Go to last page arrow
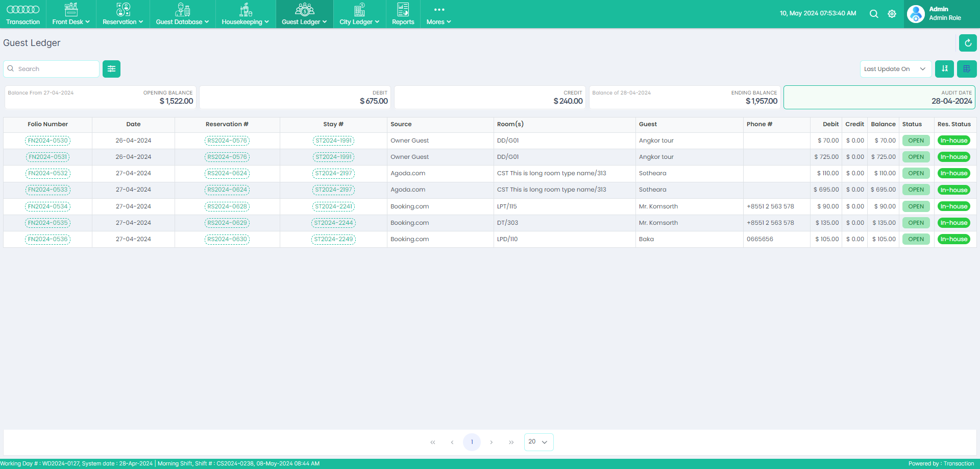 pyautogui.click(x=511, y=442)
